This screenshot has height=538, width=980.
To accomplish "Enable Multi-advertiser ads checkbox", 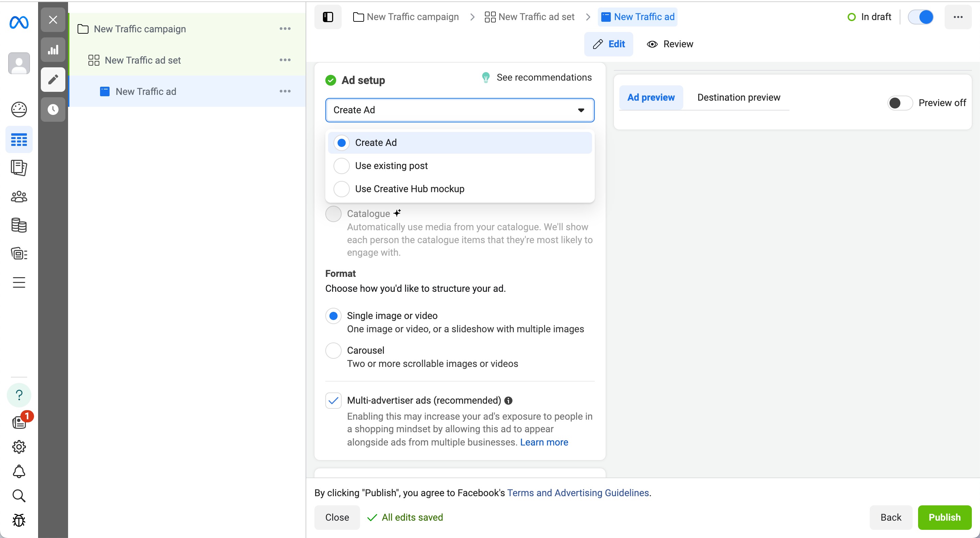I will [x=333, y=400].
